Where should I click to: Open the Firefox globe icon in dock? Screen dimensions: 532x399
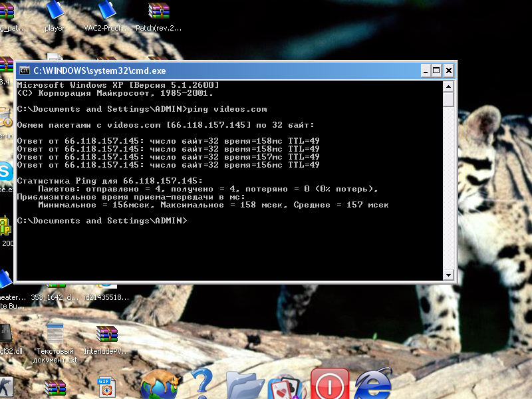[x=160, y=384]
